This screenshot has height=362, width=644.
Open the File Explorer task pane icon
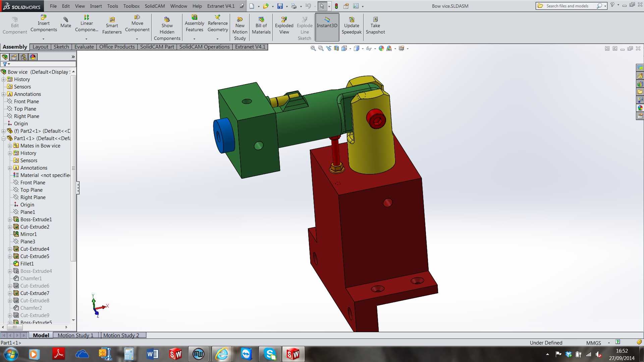pyautogui.click(x=640, y=92)
